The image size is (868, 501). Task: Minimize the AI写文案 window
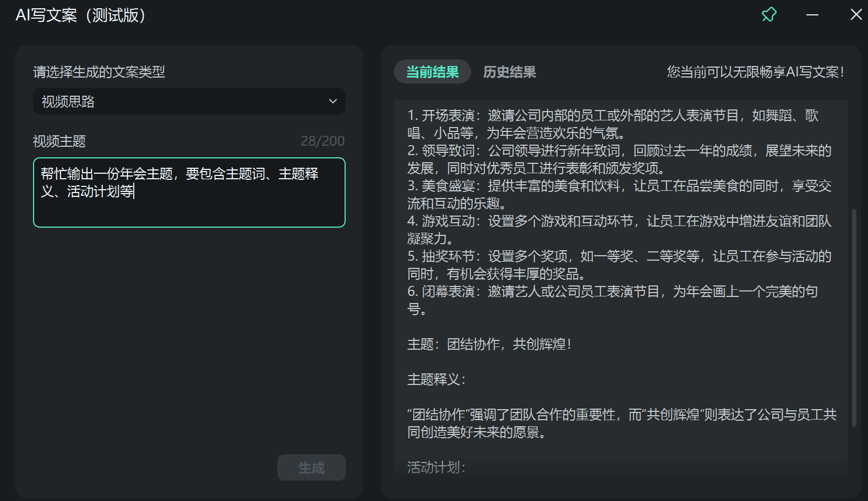click(x=812, y=15)
